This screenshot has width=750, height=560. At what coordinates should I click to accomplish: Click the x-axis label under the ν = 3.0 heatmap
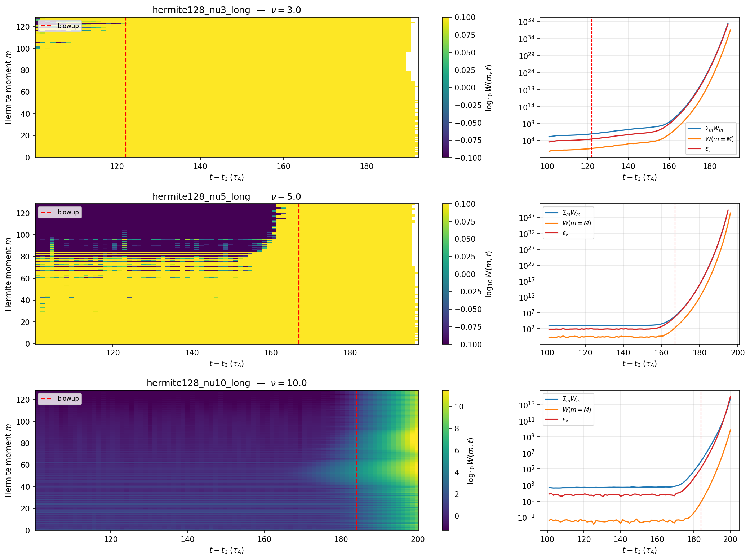pos(227,177)
